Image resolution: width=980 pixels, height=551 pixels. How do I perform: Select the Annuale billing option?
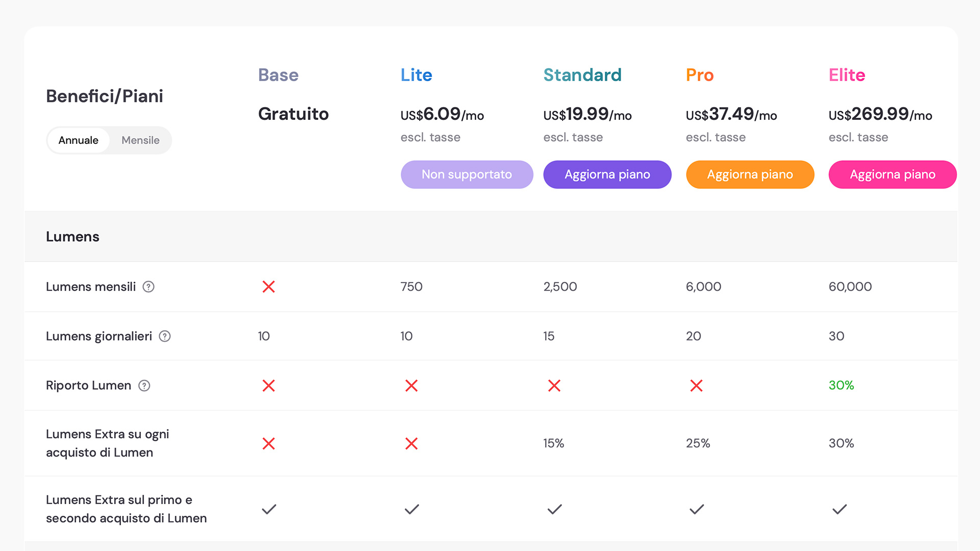(78, 140)
